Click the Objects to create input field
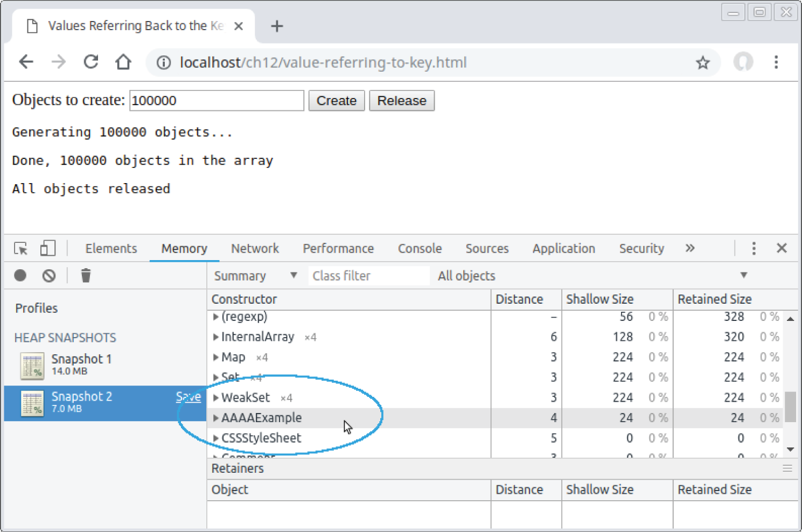Image resolution: width=802 pixels, height=532 pixels. (216, 100)
